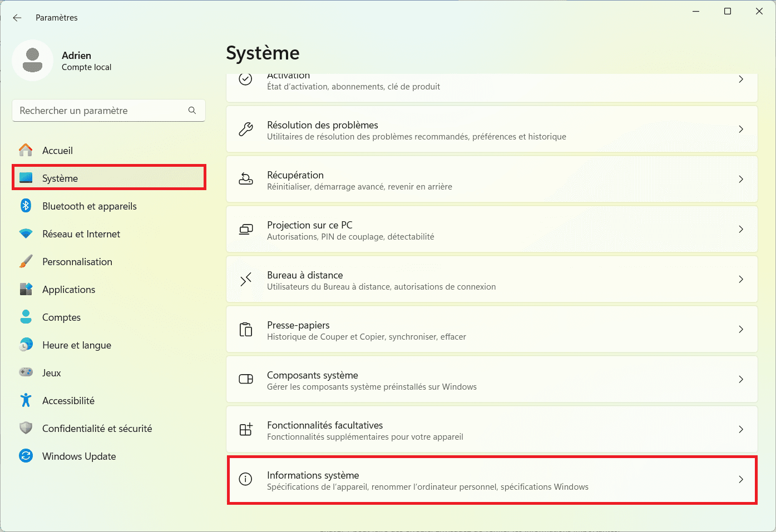Open Windows Update section
The image size is (776, 532).
108,456
